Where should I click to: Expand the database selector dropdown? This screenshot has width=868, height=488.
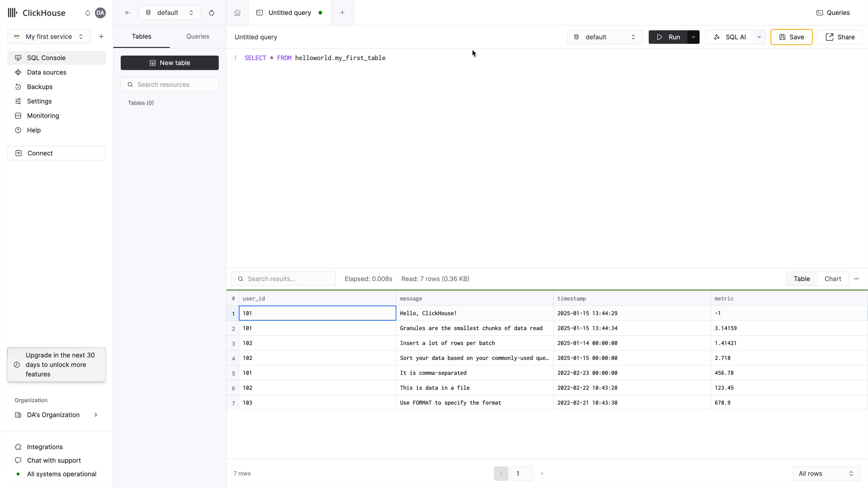(x=604, y=36)
